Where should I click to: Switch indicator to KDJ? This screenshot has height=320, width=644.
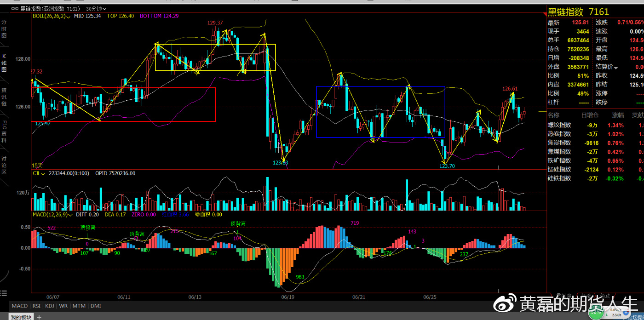pos(50,306)
